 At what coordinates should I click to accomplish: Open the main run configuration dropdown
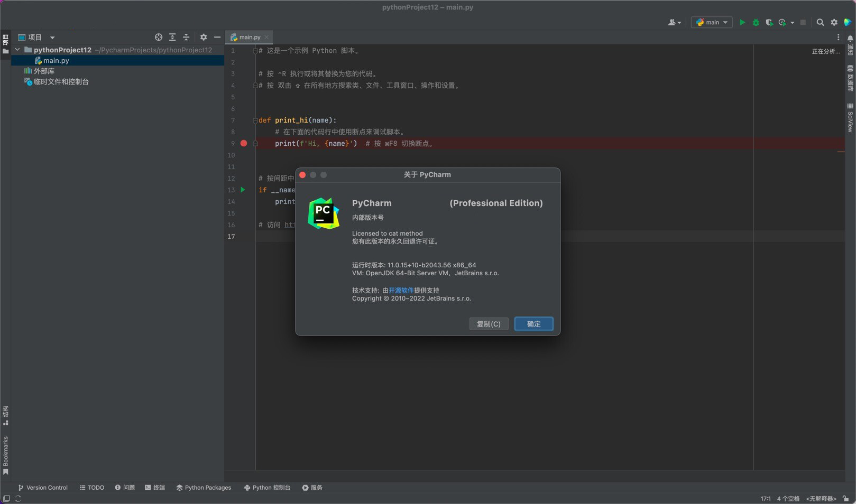[x=712, y=22]
